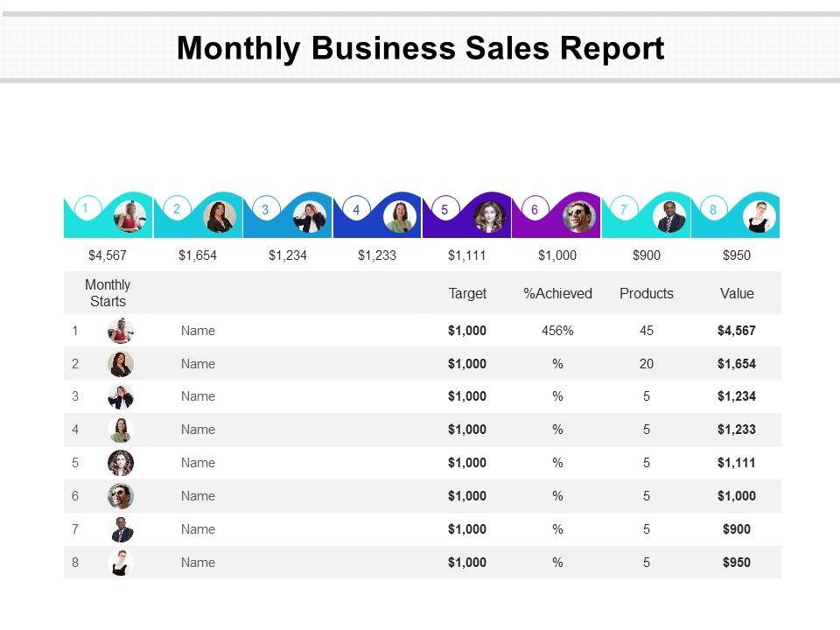Click the number 6 circle badge in banner

535,210
